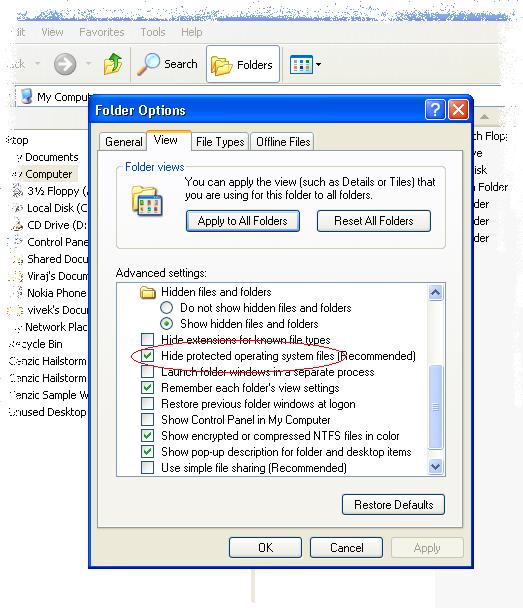Close the Folder Options dialog
Image resolution: width=523 pixels, height=608 pixels.
pos(458,110)
